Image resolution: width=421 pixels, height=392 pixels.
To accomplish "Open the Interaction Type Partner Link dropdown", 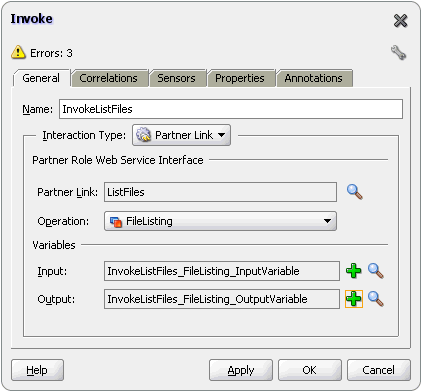I will pos(181,135).
